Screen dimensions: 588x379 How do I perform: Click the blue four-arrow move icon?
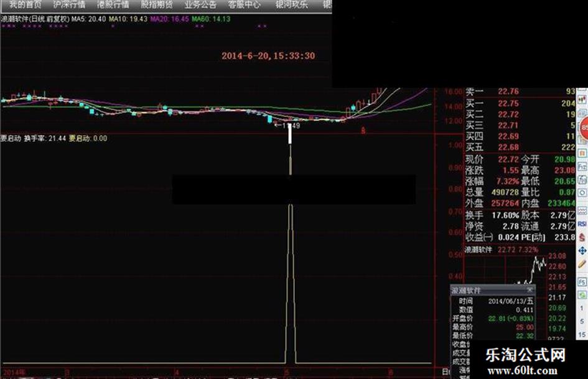point(582,250)
